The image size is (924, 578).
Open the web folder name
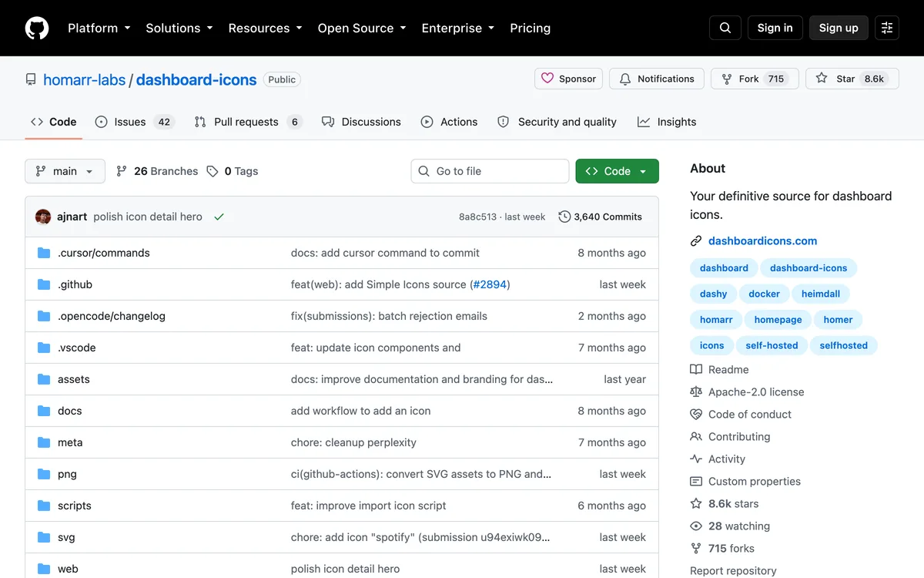(68, 569)
